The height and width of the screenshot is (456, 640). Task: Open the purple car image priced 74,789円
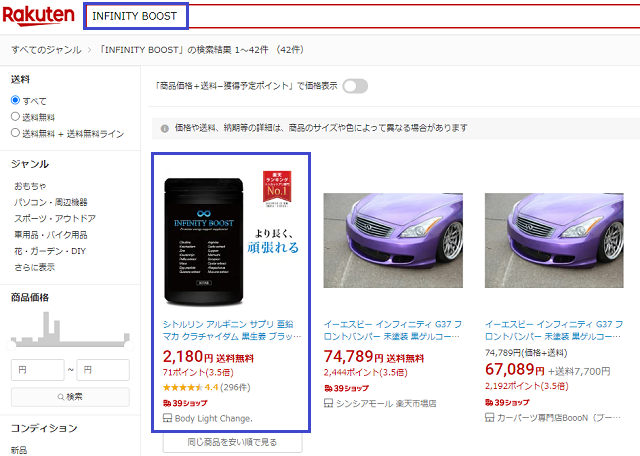tap(393, 240)
